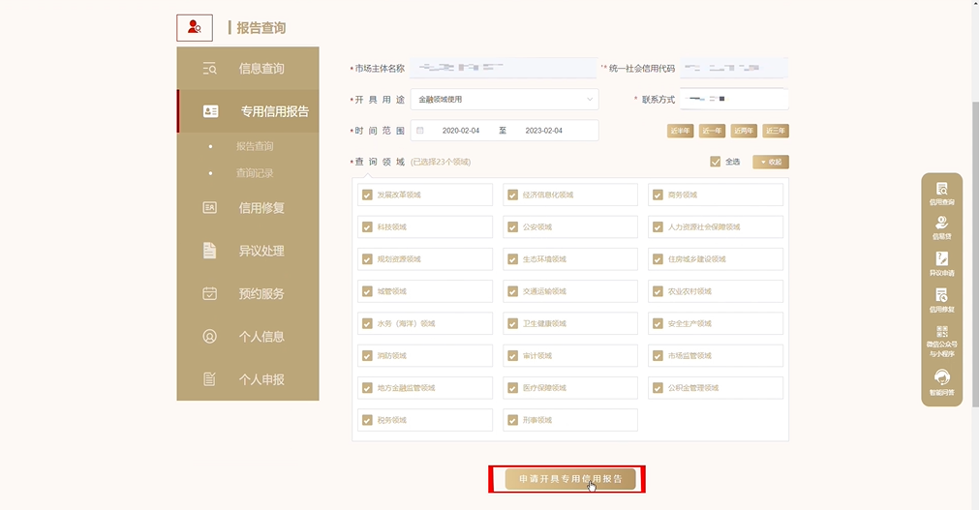The image size is (980, 510).
Task: Open 信用修复 icon in right floating panel
Action: [941, 300]
